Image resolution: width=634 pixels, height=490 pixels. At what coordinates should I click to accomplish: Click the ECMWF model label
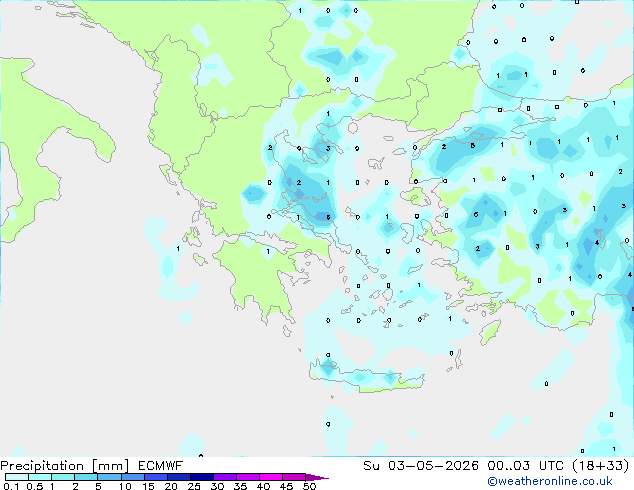click(x=161, y=465)
